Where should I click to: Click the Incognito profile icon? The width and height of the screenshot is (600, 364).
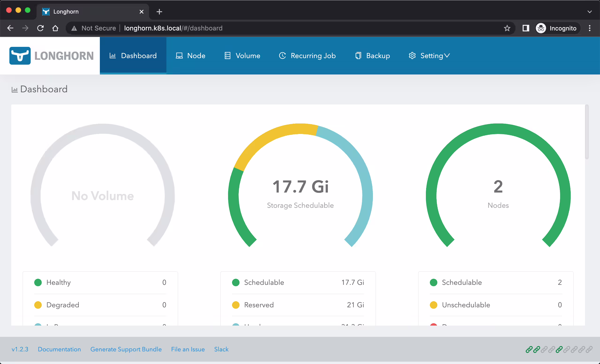(541, 28)
